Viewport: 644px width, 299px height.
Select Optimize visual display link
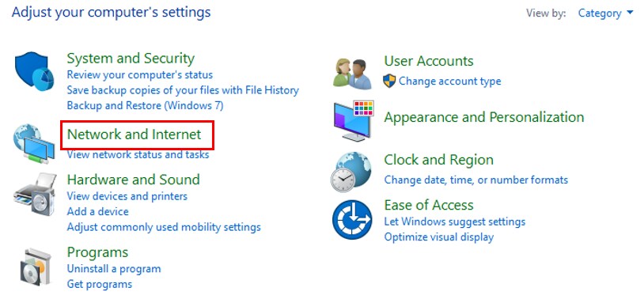pos(438,237)
